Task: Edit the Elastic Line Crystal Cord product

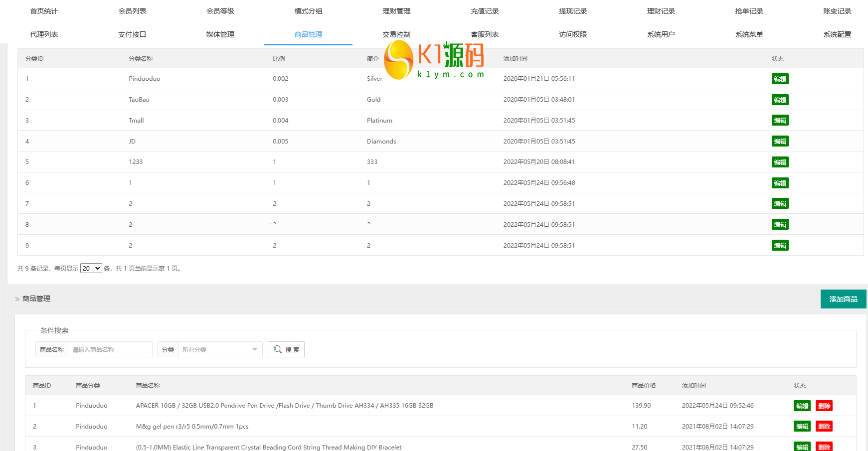Action: (x=802, y=447)
